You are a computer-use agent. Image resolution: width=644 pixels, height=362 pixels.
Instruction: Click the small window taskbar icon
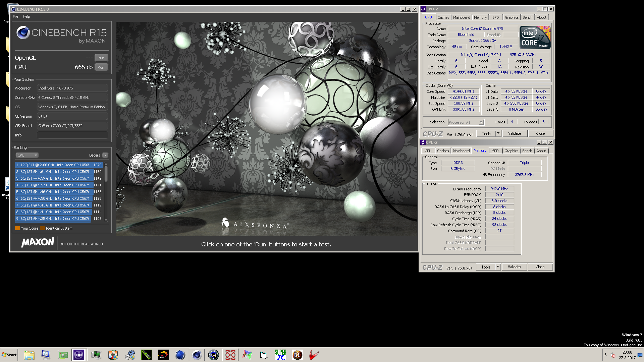(x=264, y=355)
